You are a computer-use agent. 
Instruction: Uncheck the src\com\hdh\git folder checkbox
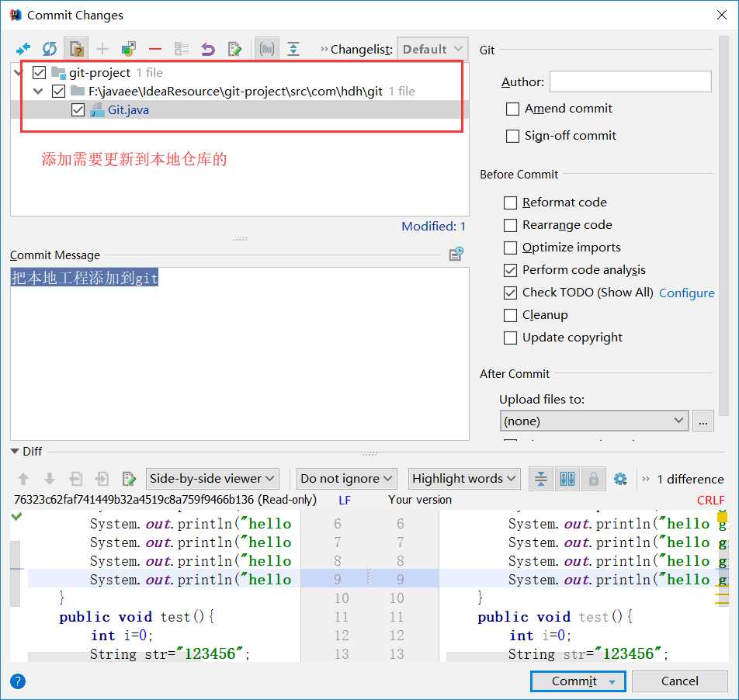(58, 91)
